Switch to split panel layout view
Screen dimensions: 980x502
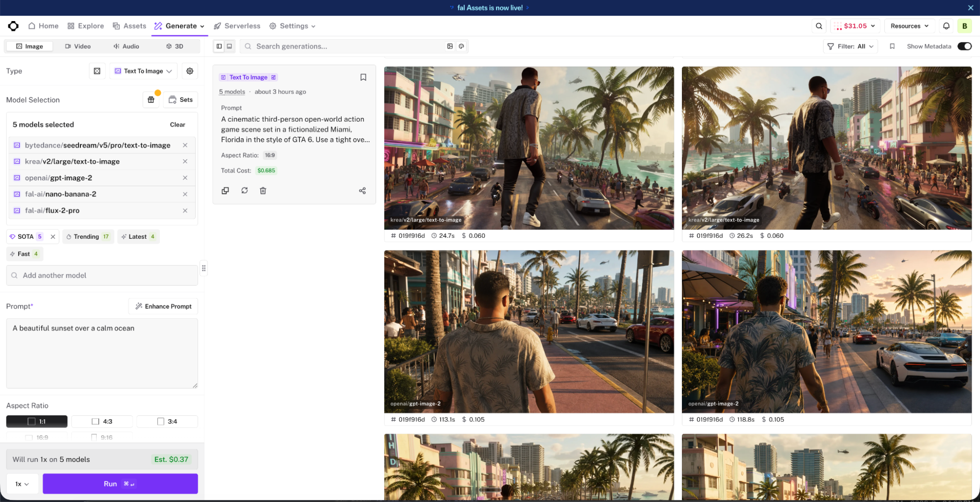pyautogui.click(x=219, y=46)
